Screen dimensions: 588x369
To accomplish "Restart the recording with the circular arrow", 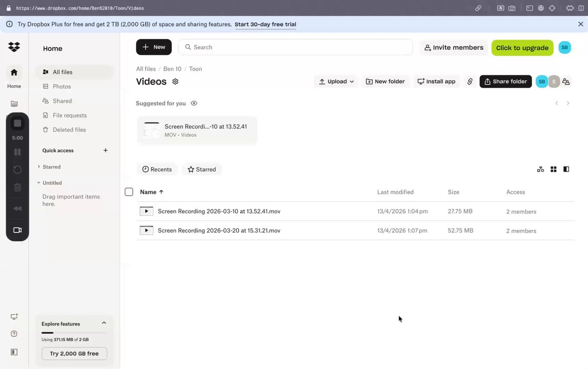I will tap(17, 170).
